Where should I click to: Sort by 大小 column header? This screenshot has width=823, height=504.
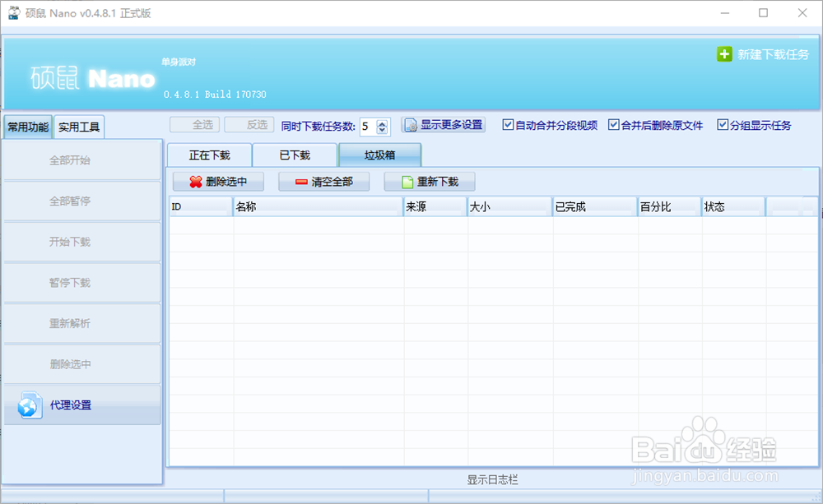pos(509,206)
